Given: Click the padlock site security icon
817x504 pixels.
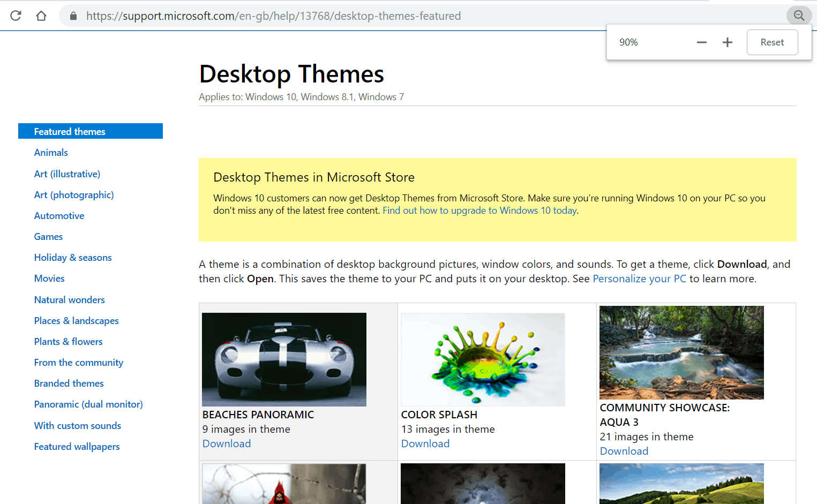Looking at the screenshot, I should tap(73, 16).
